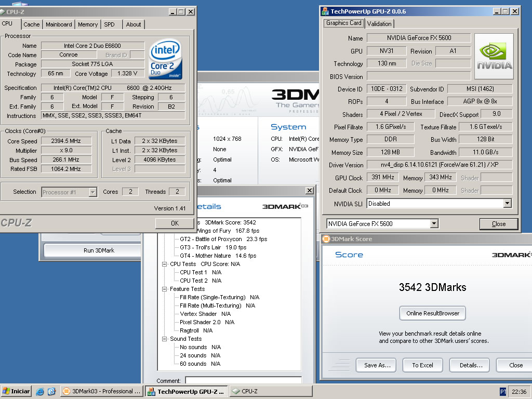Open the About tab in CPU-Z
This screenshot has height=399, width=532.
134,24
